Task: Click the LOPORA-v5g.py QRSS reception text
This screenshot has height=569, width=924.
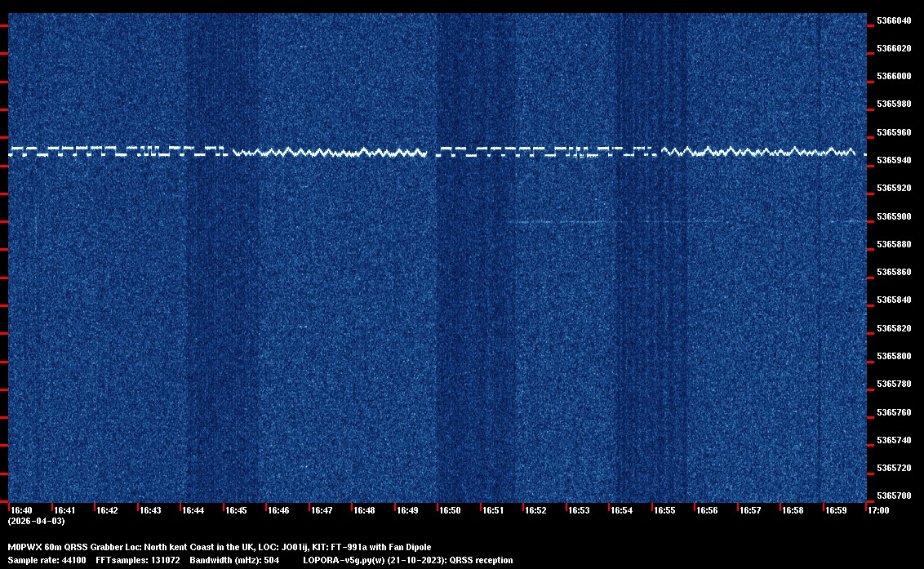Action: pyautogui.click(x=407, y=560)
